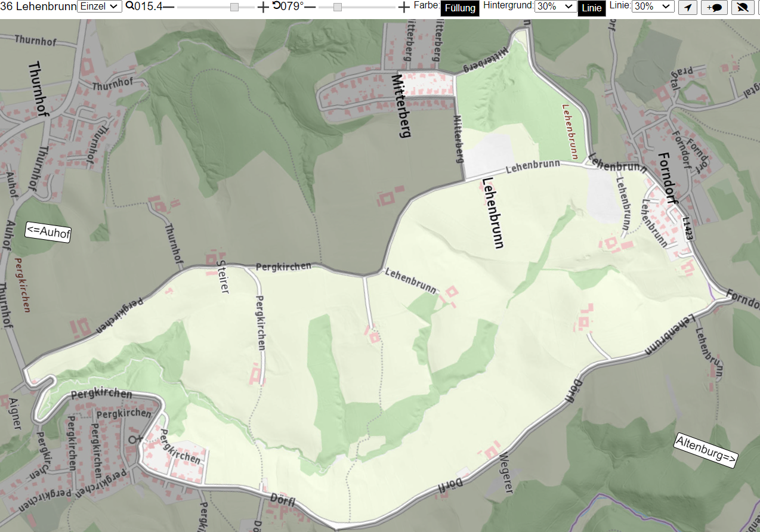Click the location arrow button
This screenshot has width=760, height=532.
click(688, 7)
